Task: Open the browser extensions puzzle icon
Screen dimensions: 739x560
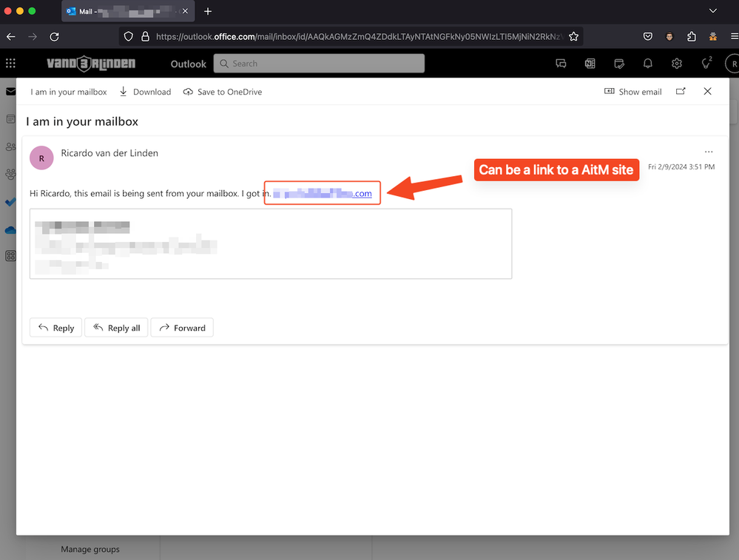Action: click(x=692, y=36)
